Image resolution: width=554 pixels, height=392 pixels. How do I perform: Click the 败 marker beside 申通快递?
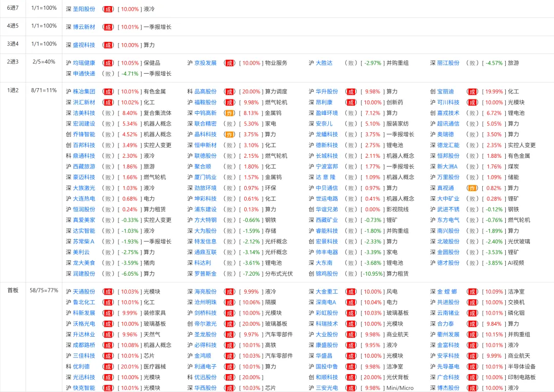pyautogui.click(x=108, y=74)
